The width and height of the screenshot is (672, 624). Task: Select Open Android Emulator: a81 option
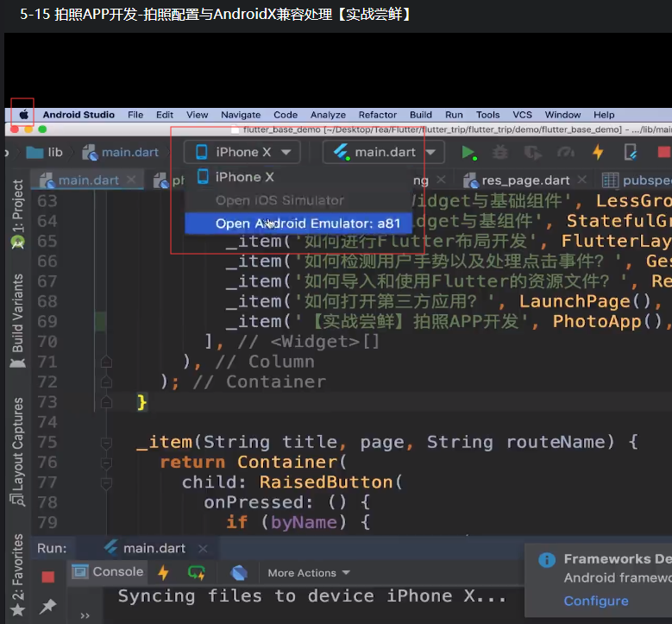tap(307, 224)
